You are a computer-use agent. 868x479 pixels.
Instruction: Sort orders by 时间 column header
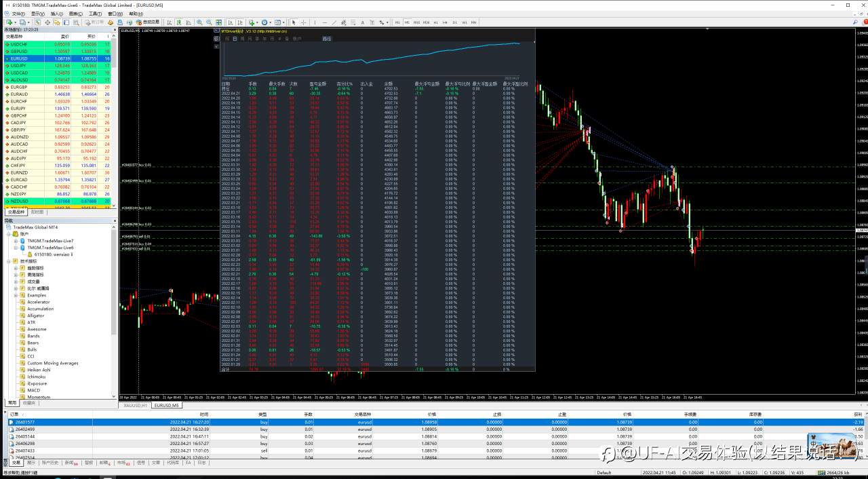[x=204, y=414]
